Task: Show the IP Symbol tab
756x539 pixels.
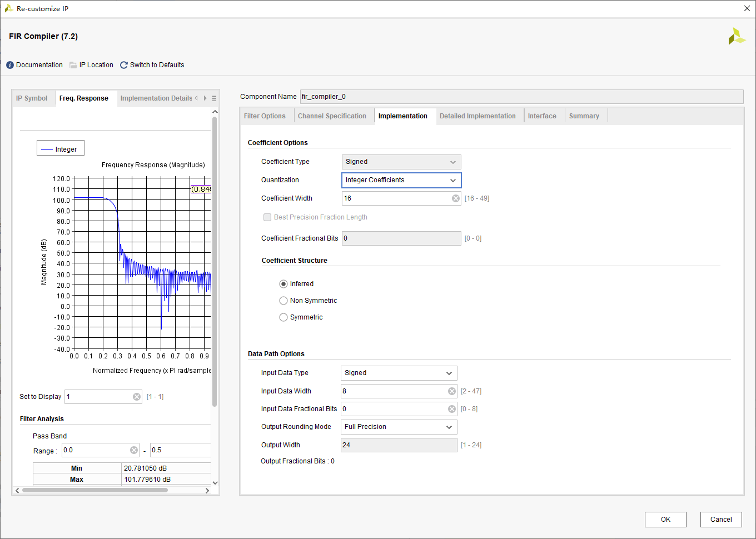Action: [x=32, y=98]
